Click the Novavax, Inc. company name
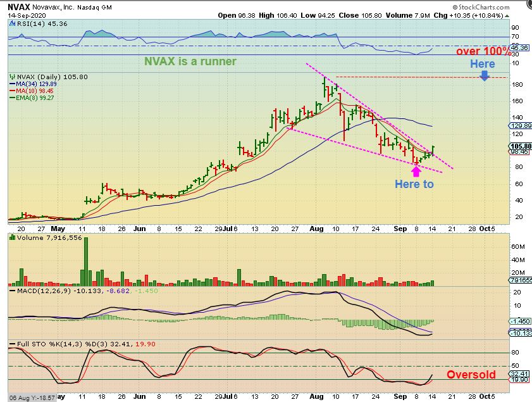 (x=53, y=7)
